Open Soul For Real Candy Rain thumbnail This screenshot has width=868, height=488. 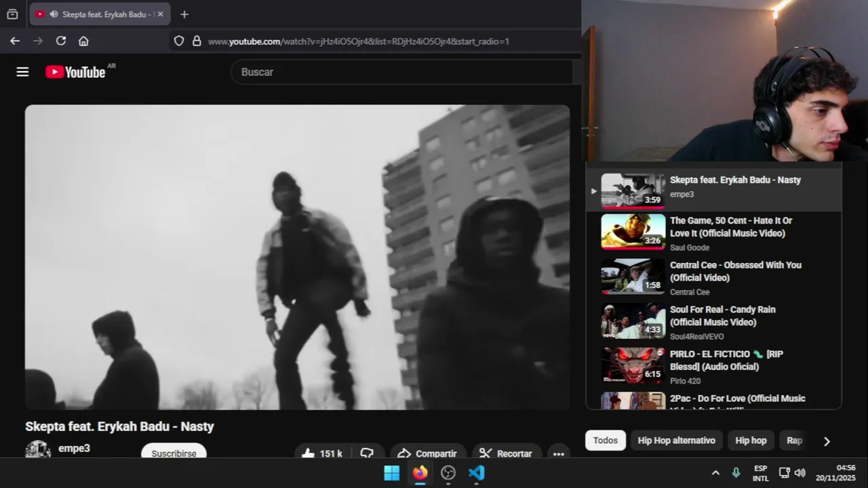[633, 321]
